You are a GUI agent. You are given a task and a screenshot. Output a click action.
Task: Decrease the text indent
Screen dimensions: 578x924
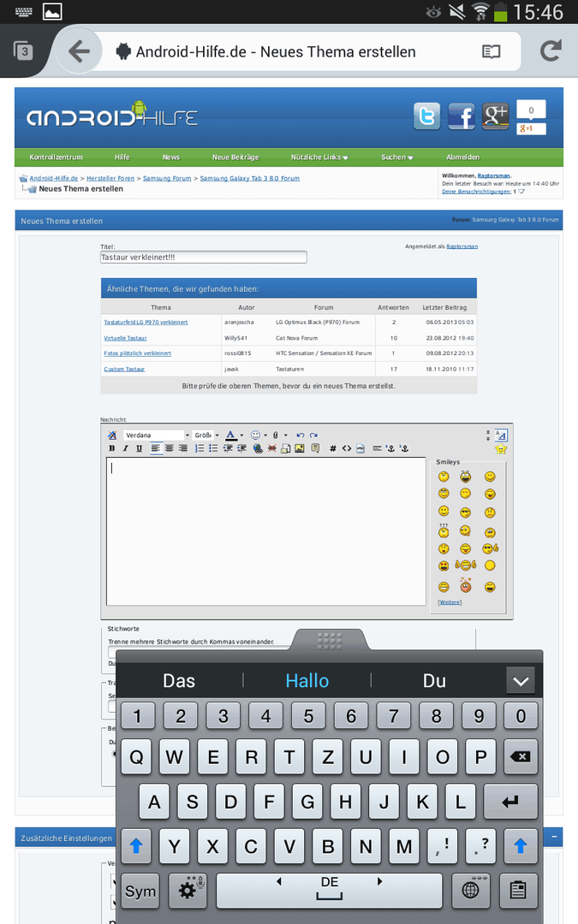pyautogui.click(x=228, y=448)
